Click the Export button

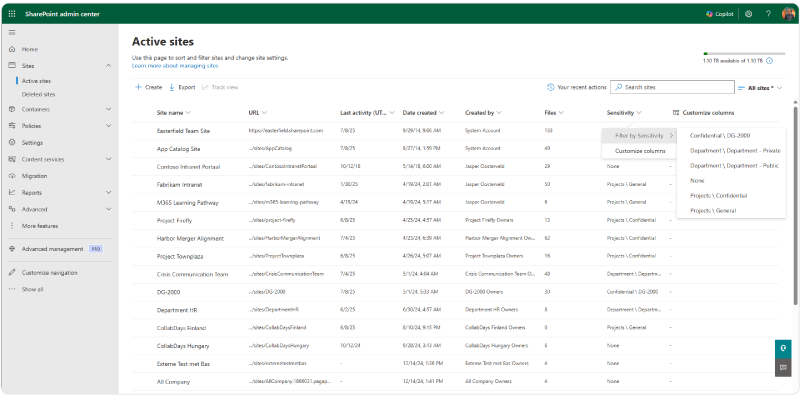pyautogui.click(x=182, y=87)
